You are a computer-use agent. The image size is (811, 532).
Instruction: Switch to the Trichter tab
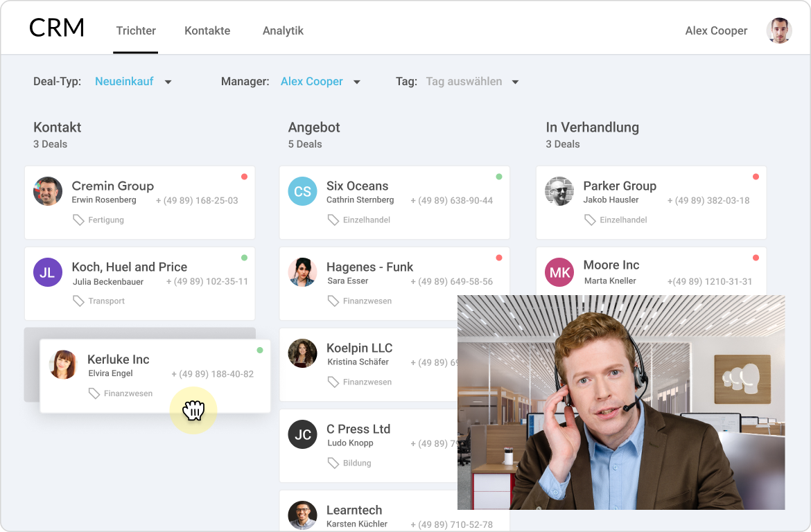[x=136, y=30]
